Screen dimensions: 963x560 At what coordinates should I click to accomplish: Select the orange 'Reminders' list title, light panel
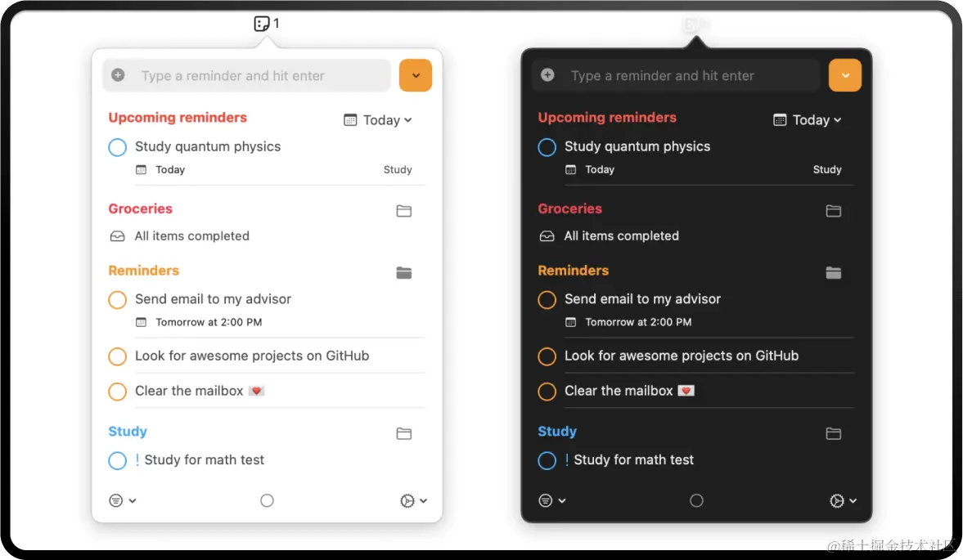[x=144, y=271]
